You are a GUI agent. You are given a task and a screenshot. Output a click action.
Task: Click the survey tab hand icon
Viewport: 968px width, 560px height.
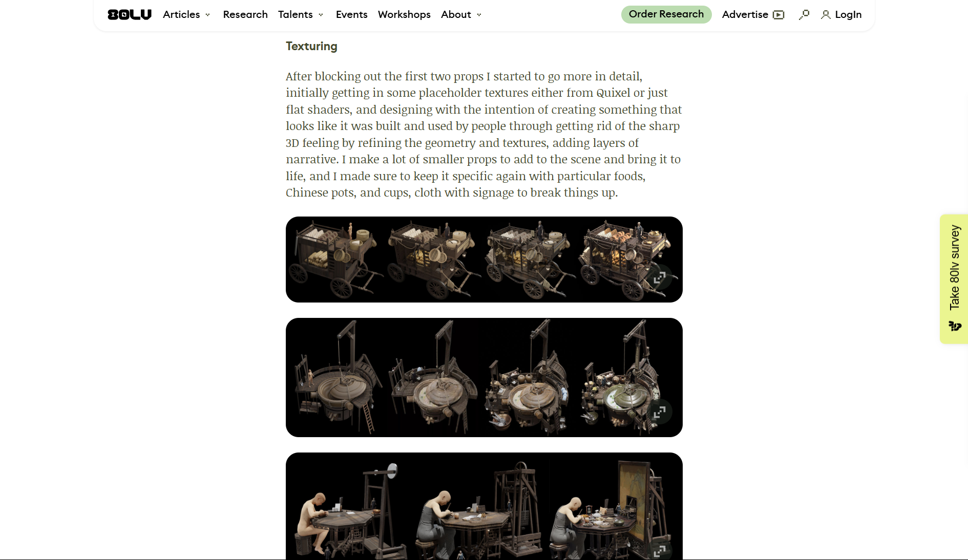[955, 326]
